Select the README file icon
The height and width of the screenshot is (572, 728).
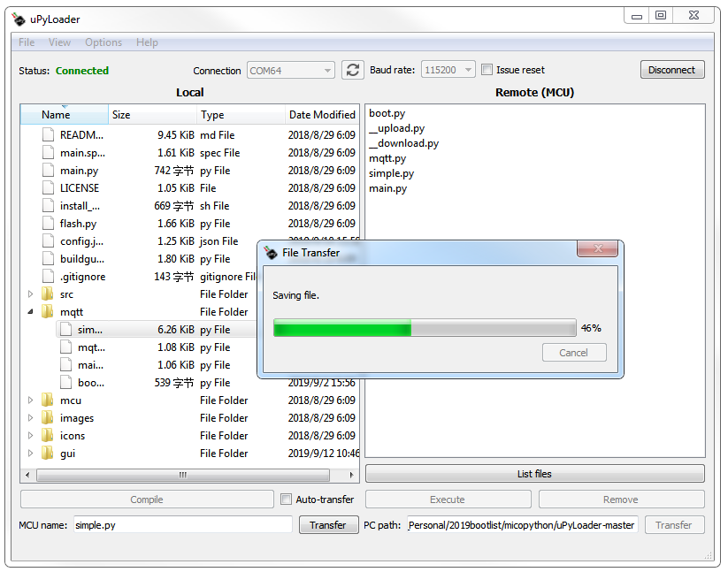(x=49, y=135)
